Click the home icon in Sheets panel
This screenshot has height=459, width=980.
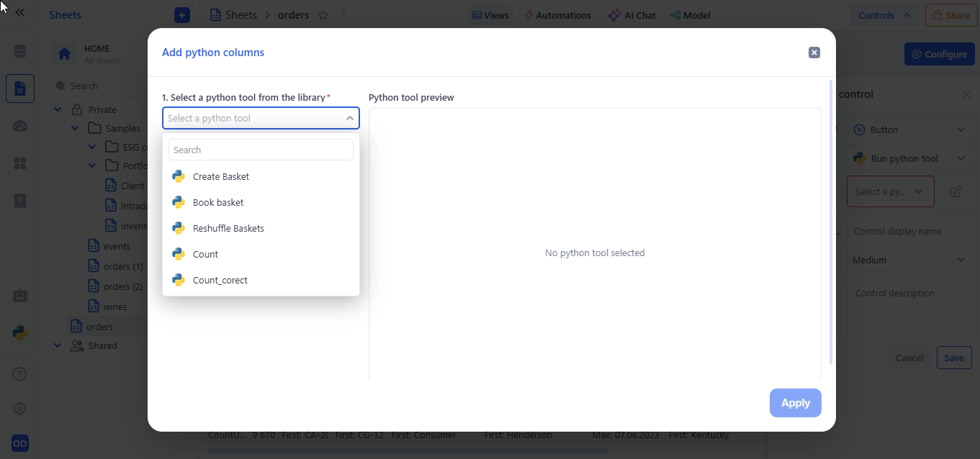point(65,54)
